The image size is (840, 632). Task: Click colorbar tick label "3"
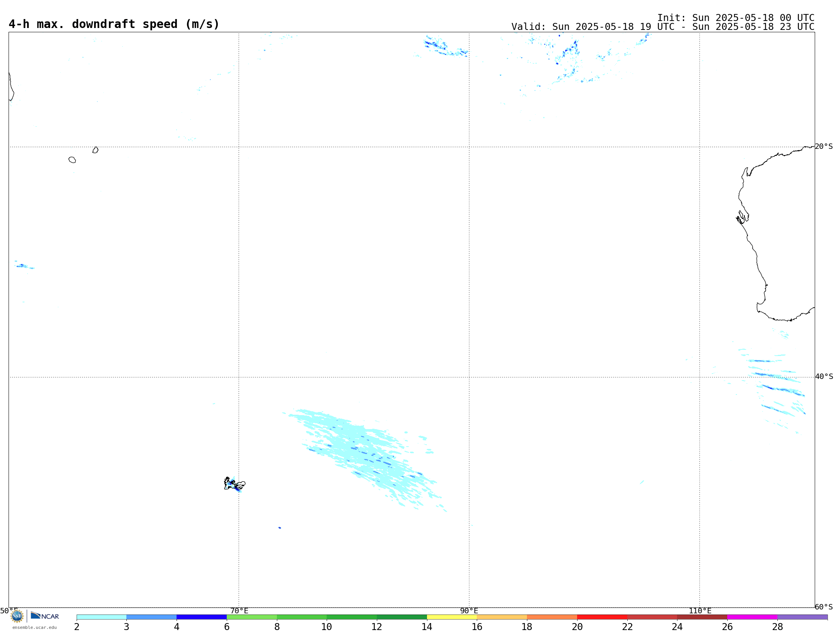point(126,627)
